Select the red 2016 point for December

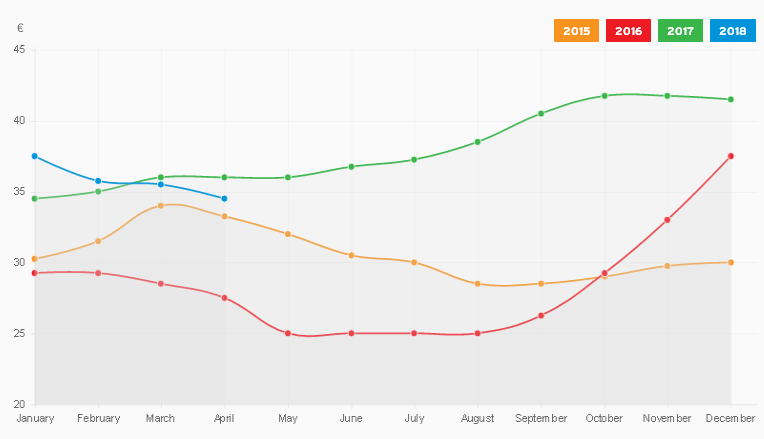731,156
